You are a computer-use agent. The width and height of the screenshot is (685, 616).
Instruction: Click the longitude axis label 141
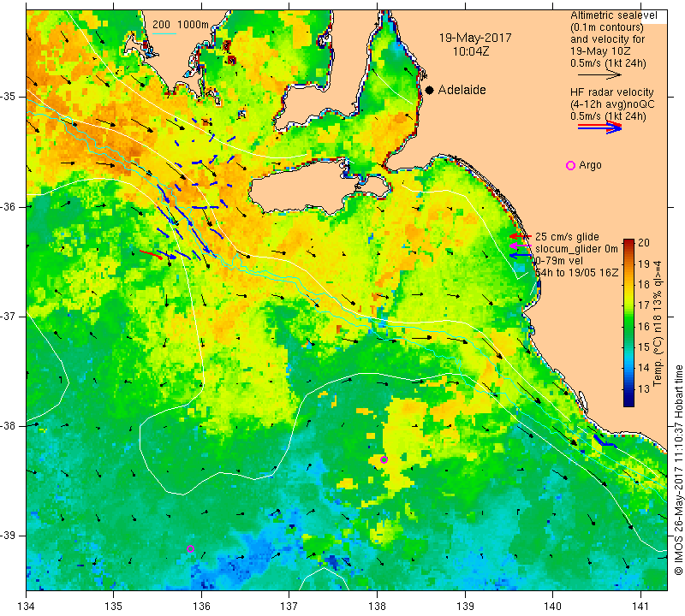point(640,607)
